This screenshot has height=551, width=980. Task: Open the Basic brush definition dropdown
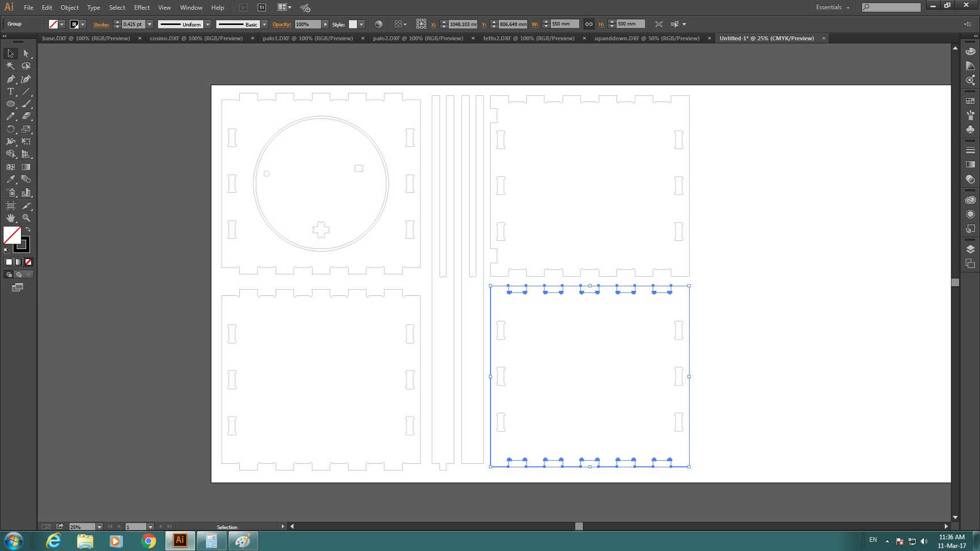pos(264,24)
